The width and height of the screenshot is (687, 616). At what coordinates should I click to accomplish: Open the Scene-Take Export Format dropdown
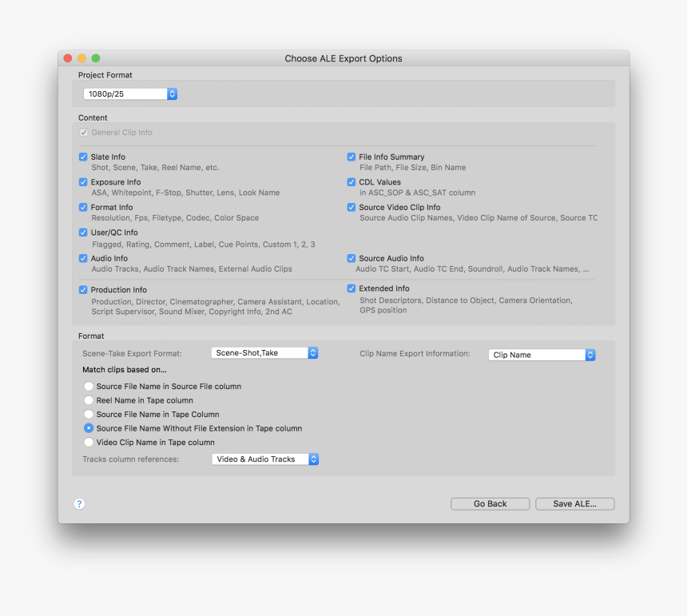tap(264, 352)
